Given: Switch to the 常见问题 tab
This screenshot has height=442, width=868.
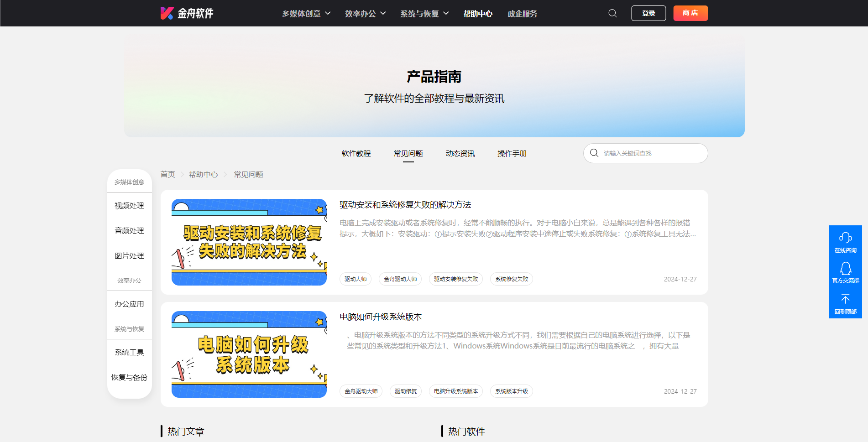Looking at the screenshot, I should point(408,154).
